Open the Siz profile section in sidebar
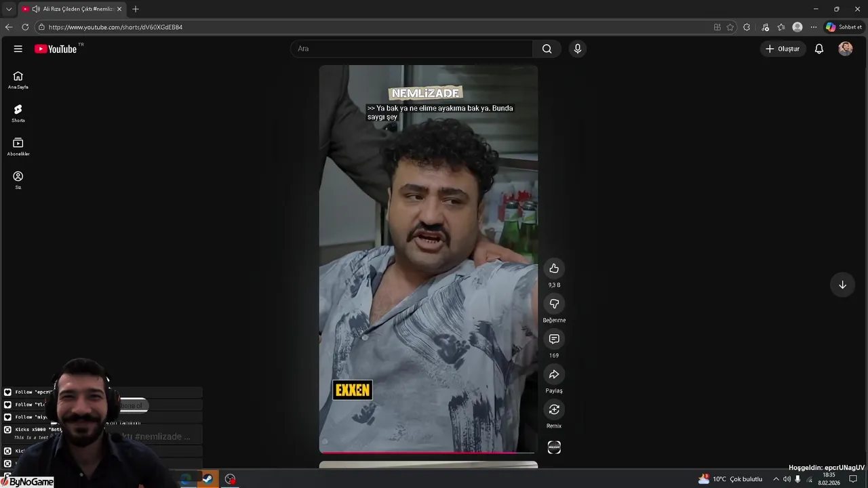 pyautogui.click(x=18, y=180)
